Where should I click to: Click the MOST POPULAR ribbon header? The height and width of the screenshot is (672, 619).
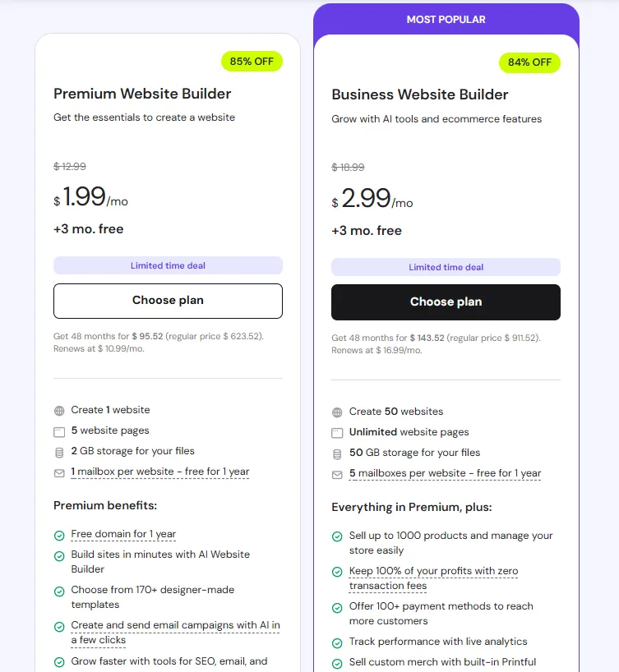click(x=445, y=19)
